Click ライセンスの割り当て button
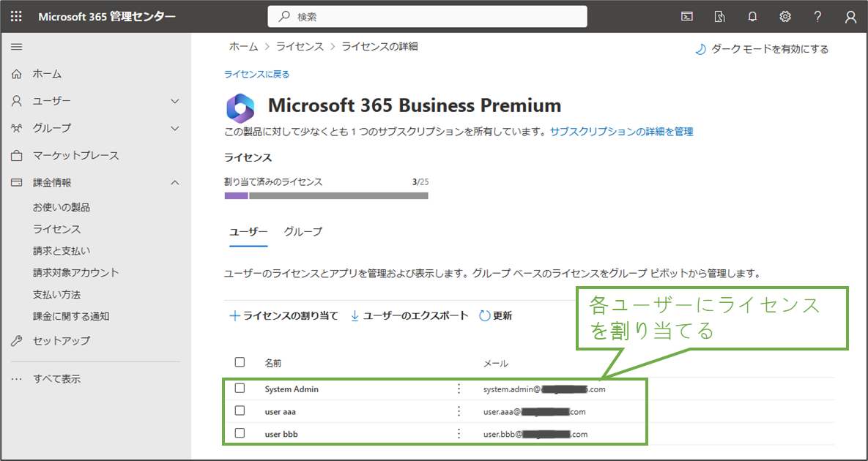Viewport: 868px width, 461px height. coord(283,316)
